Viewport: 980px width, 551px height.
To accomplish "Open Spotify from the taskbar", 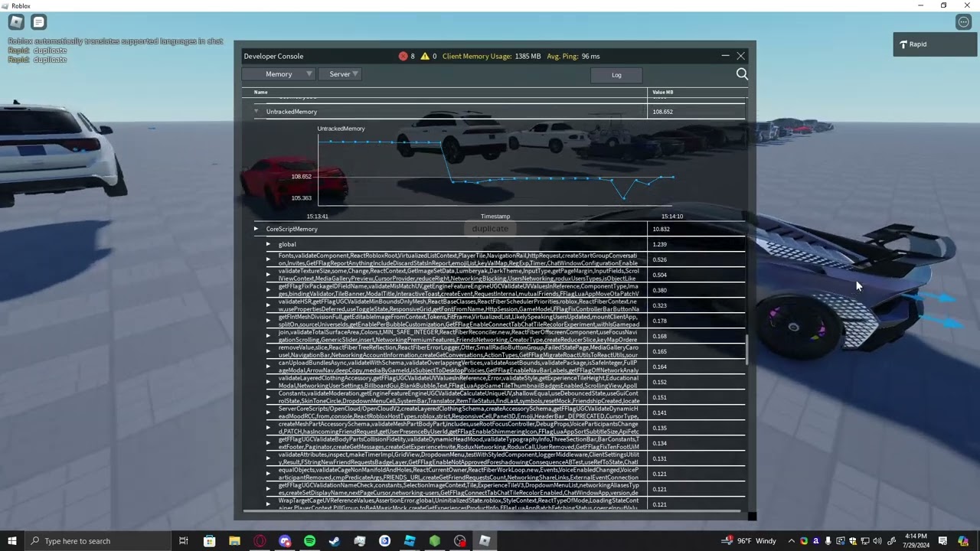I will [309, 541].
